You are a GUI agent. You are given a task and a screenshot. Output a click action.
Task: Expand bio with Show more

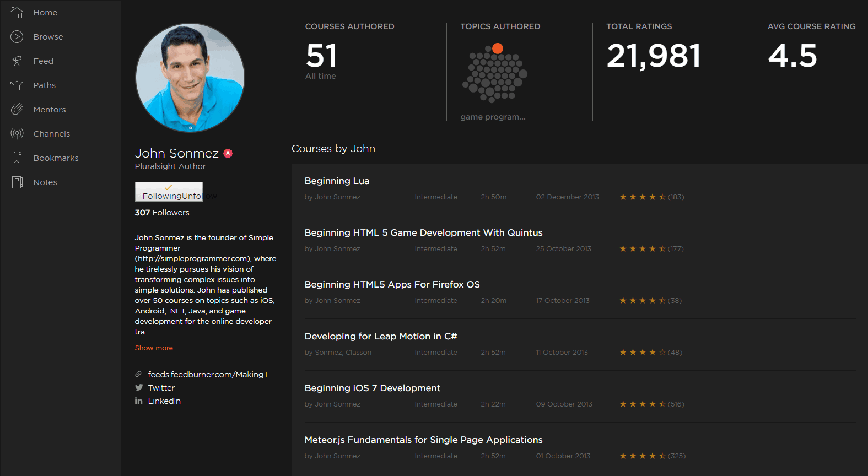156,348
